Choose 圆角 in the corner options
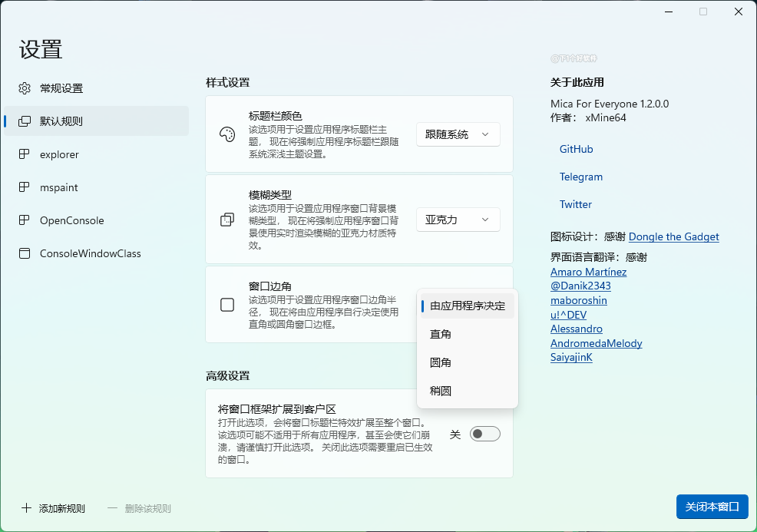The width and height of the screenshot is (757, 532). [x=441, y=362]
